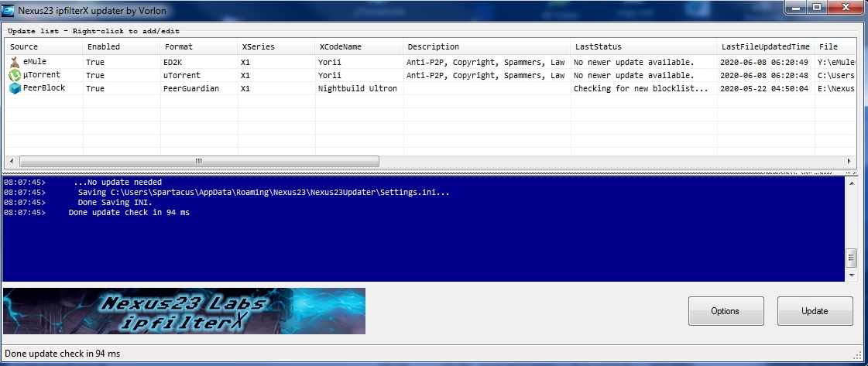Click 'Done update check in 94 ms' log line
This screenshot has height=366, width=868.
(x=129, y=212)
